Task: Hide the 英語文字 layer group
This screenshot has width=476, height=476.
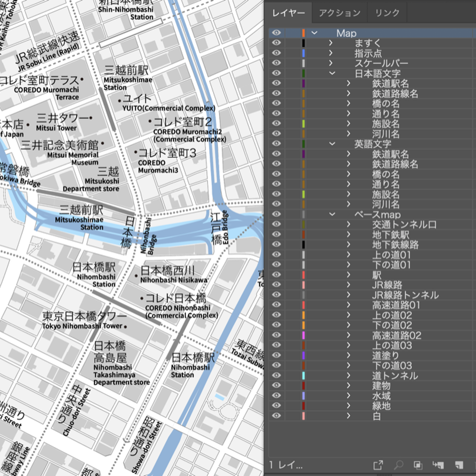Action: point(276,144)
